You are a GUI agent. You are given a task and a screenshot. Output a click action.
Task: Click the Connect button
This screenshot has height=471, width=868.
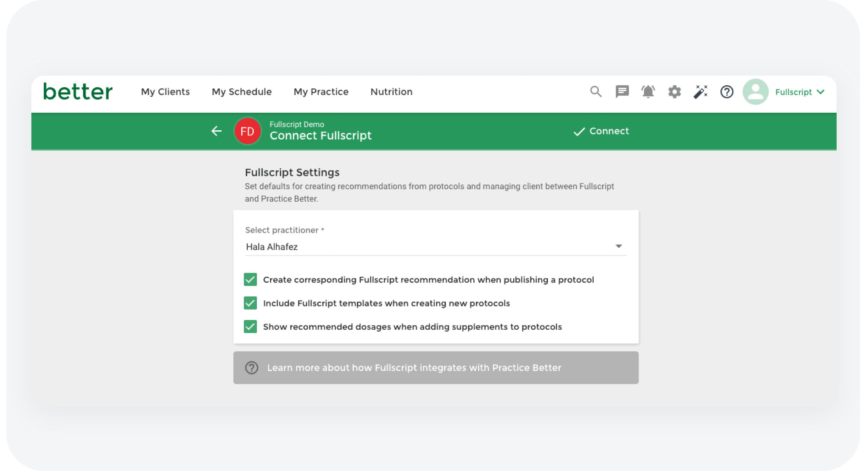[x=601, y=131]
